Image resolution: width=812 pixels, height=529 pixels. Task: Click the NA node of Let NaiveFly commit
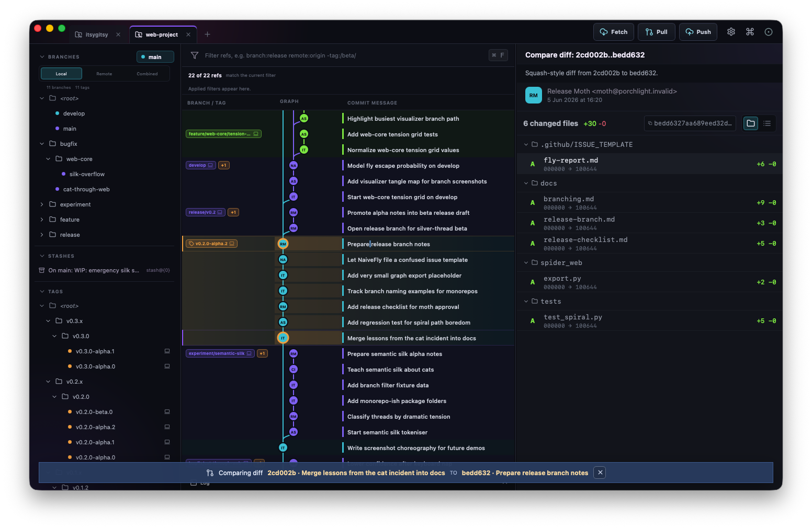tap(283, 259)
